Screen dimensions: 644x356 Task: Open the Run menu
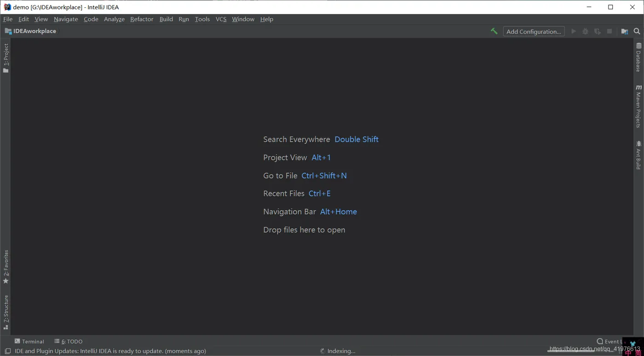[x=184, y=19]
